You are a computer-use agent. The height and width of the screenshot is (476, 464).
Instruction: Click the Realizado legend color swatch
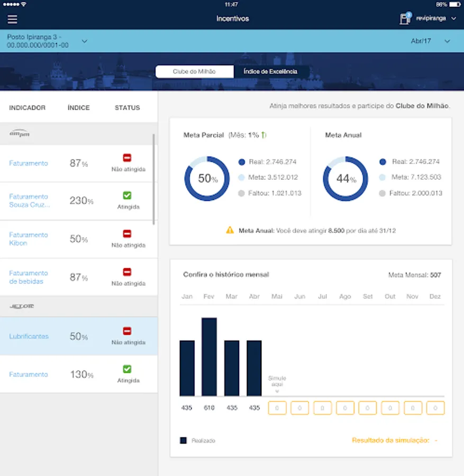183,440
